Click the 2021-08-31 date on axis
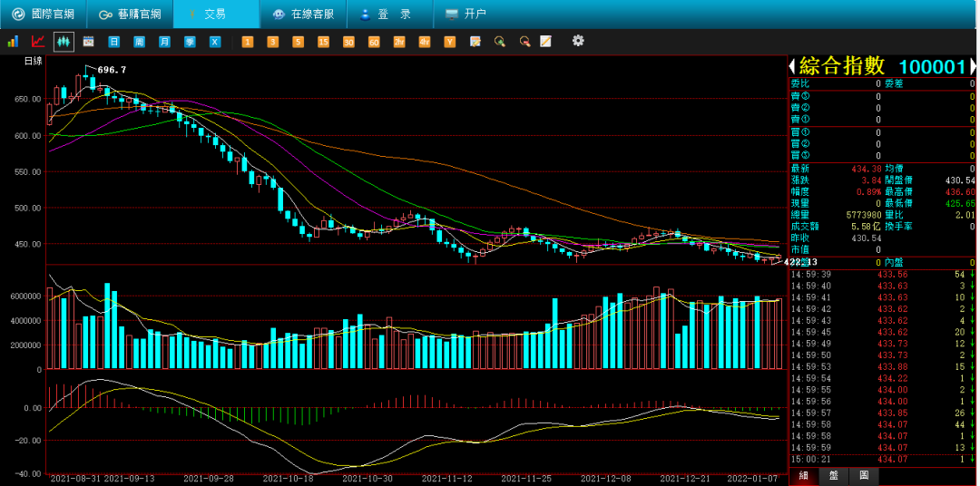This screenshot has width=980, height=486. point(74,479)
